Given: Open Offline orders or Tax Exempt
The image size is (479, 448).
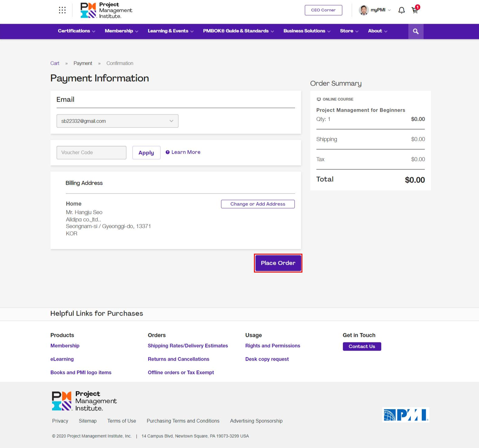Looking at the screenshot, I should click(181, 373).
